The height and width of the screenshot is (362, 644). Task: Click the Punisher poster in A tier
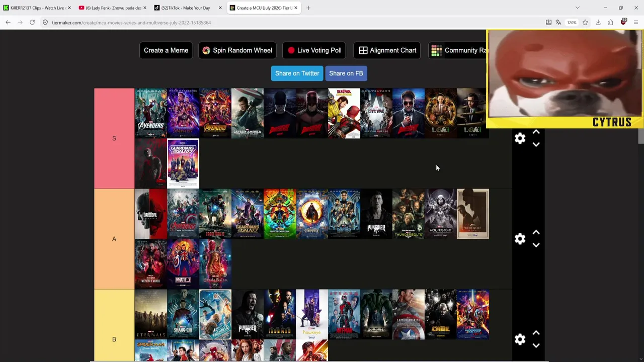click(x=376, y=214)
